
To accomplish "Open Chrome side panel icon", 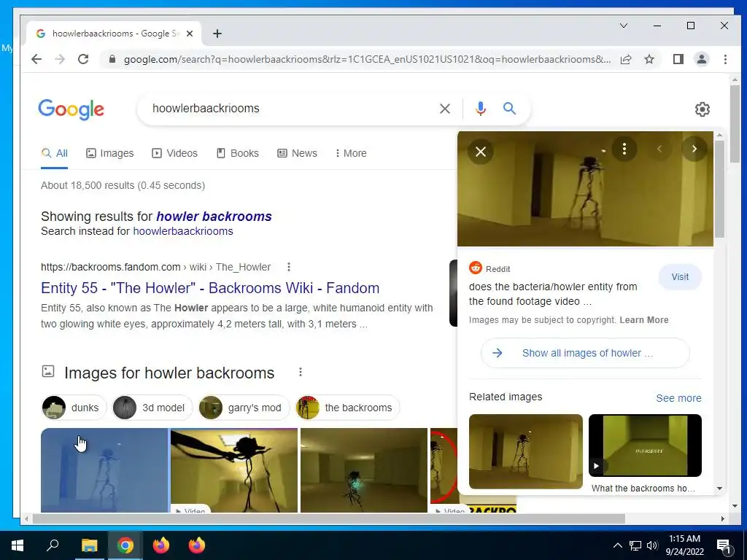I will pyautogui.click(x=678, y=59).
